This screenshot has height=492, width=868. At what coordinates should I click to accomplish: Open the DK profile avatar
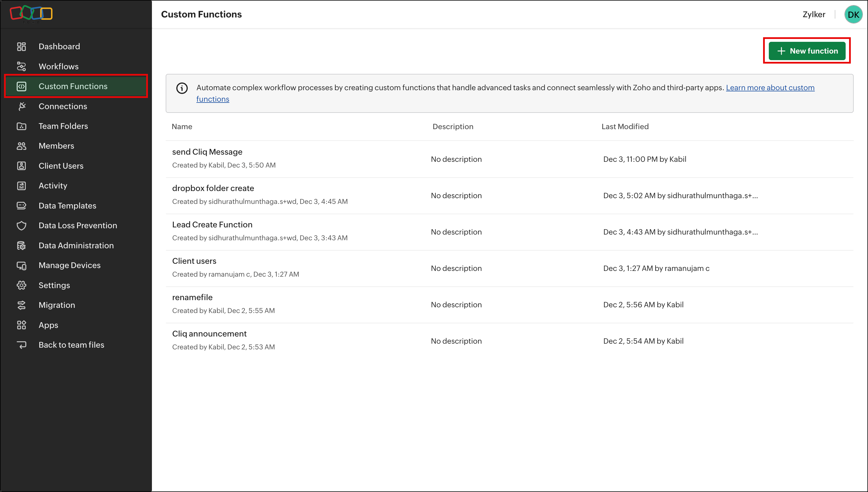[x=853, y=15]
